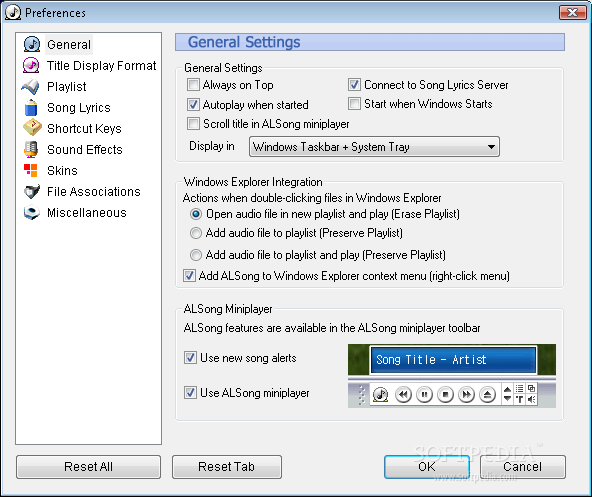Uncheck Connect to Song Lyrics Server
This screenshot has width=592, height=497.
[x=354, y=85]
